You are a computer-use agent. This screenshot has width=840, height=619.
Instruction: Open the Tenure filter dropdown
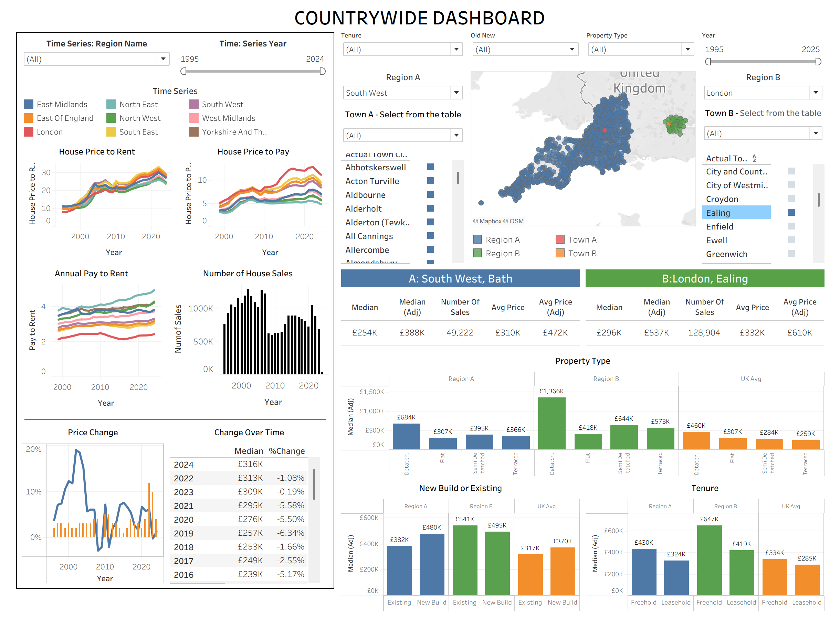456,49
